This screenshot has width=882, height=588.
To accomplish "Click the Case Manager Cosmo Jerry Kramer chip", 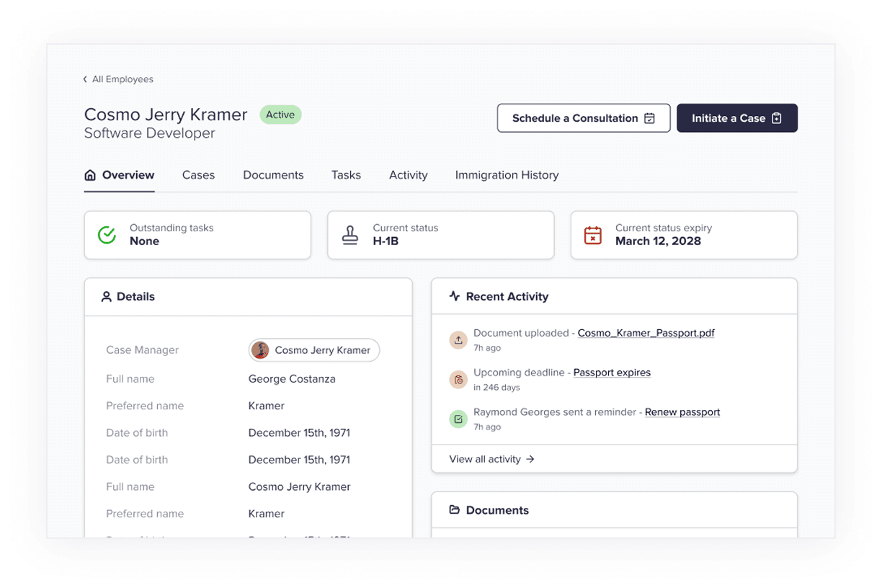I will coord(314,350).
